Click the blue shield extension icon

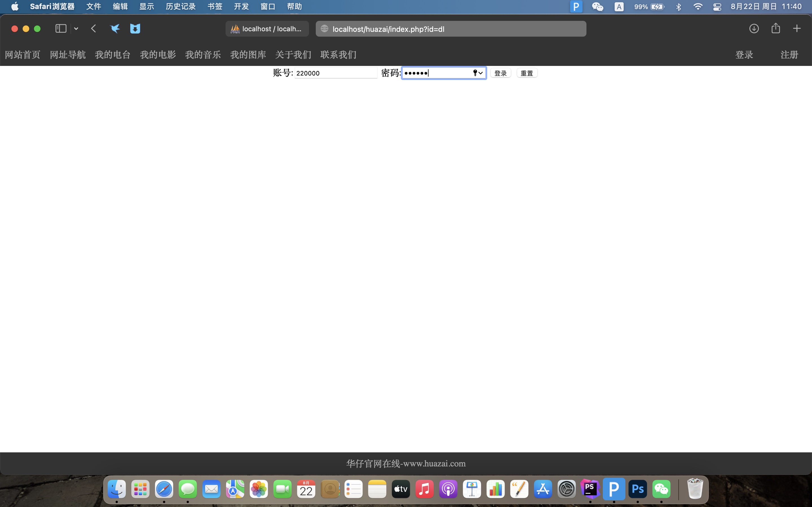pyautogui.click(x=135, y=28)
